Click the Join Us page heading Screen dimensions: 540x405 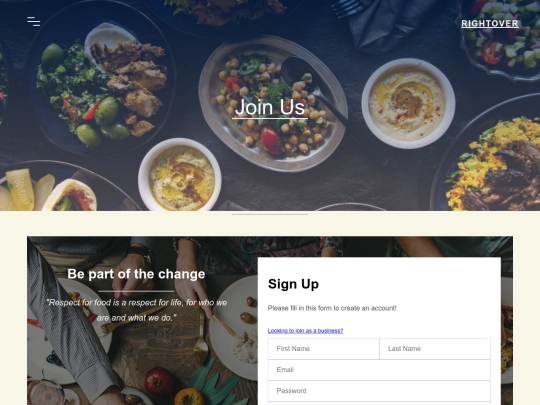tap(270, 107)
